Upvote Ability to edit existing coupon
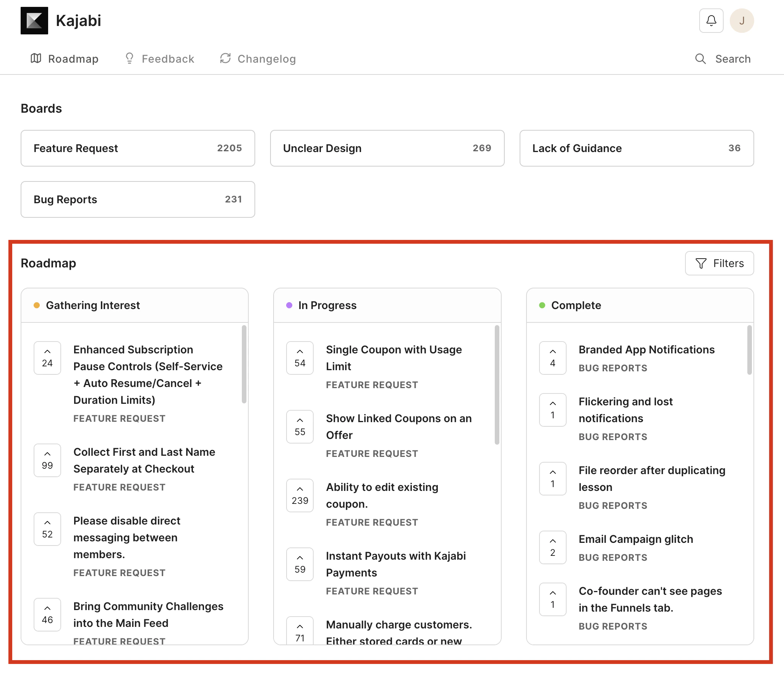The height and width of the screenshot is (680, 784). pos(300,495)
